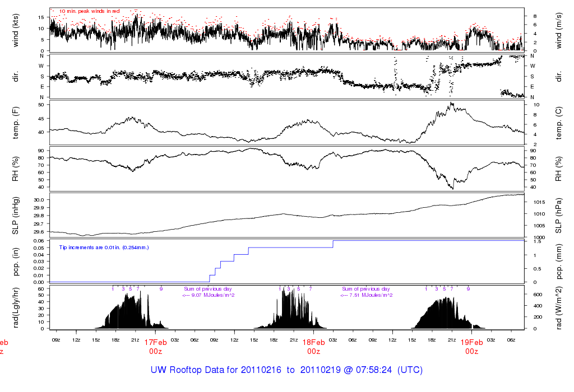Click the '9.07 MJoules/m^2' radiation sum
This screenshot has height=392, width=574.
pyautogui.click(x=213, y=295)
